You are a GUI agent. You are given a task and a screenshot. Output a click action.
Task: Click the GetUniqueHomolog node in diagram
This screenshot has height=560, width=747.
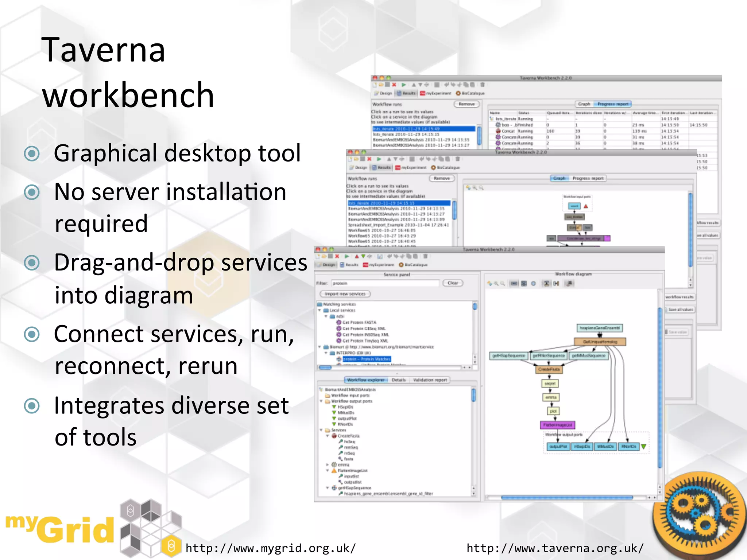[600, 342]
